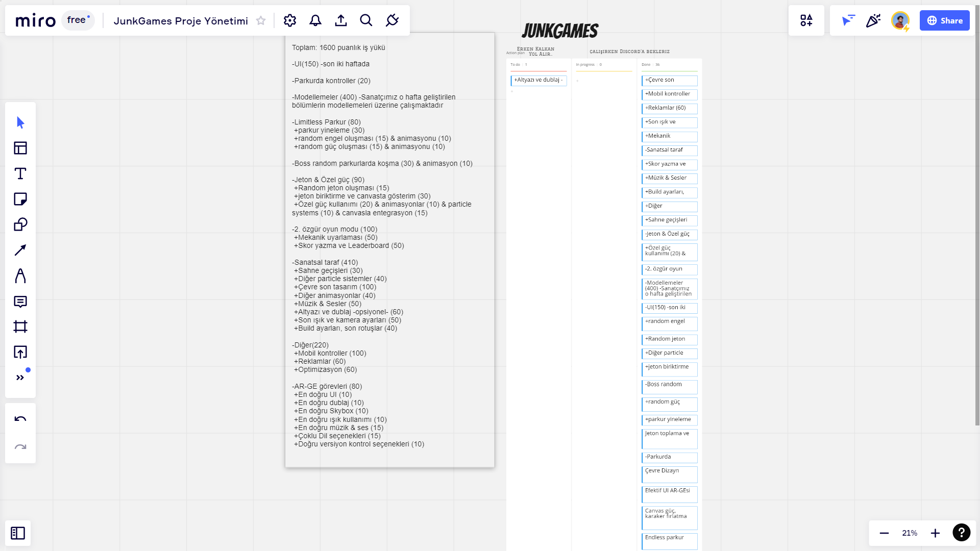Expand more tools with the double-chevron
The width and height of the screenshot is (980, 551).
point(20,377)
